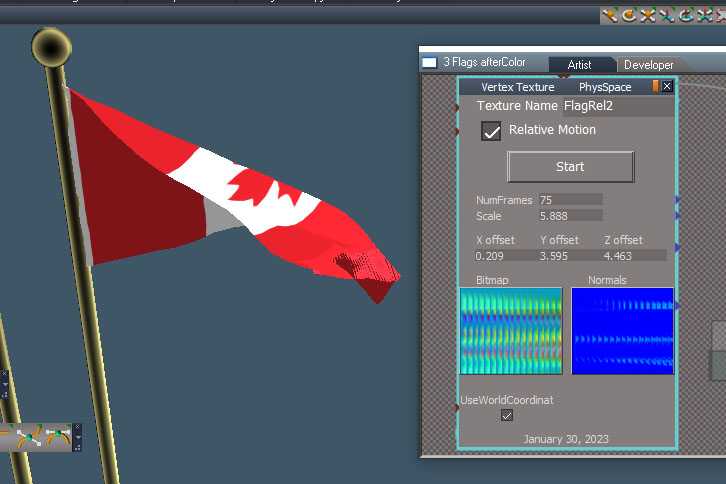Open the left-edge toolbar's dropdown arrow
726x484 pixels.
pyautogui.click(x=5, y=384)
